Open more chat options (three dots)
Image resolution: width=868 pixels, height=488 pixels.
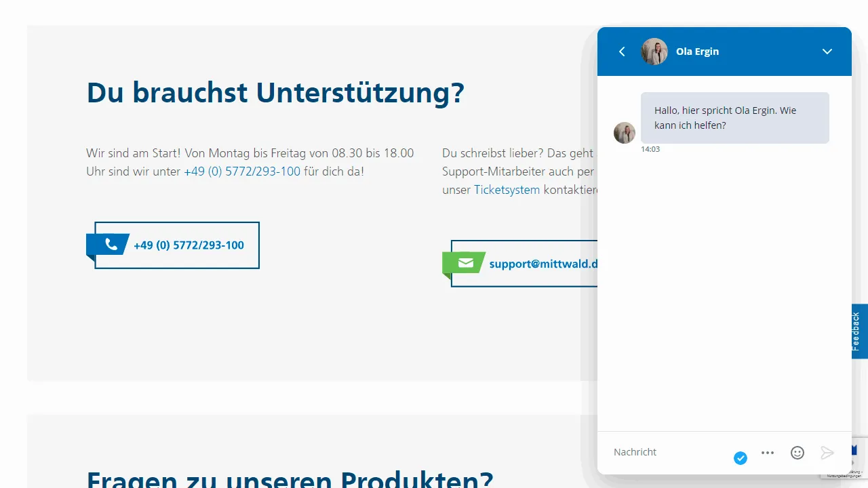[768, 453]
